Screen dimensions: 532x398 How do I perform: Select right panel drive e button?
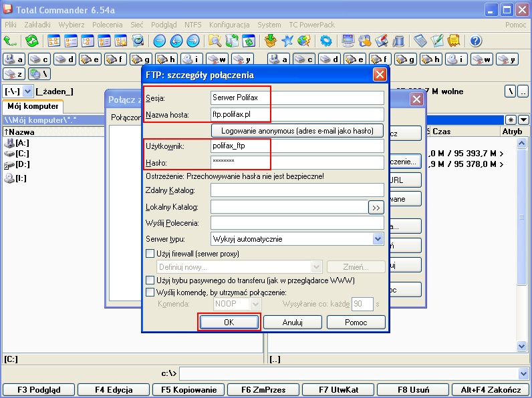pyautogui.click(x=354, y=59)
